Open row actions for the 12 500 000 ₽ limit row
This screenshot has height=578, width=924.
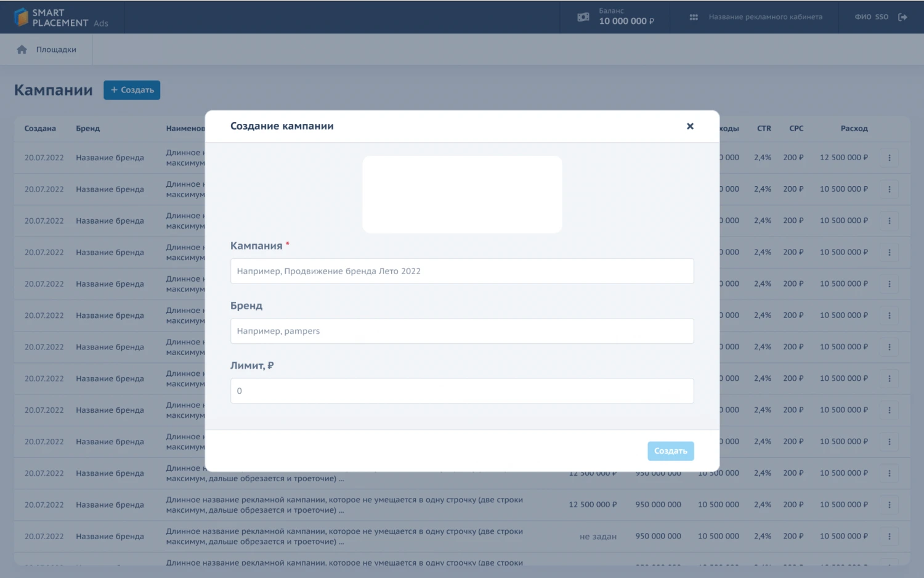(x=889, y=505)
